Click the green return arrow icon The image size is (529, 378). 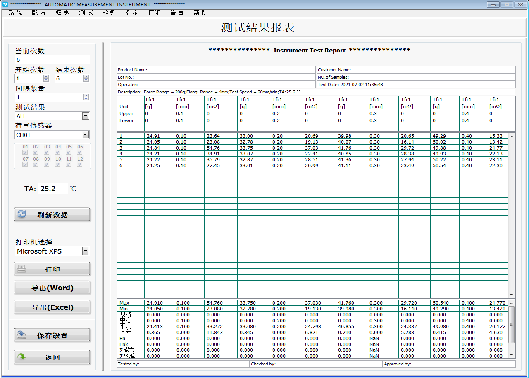(x=22, y=356)
